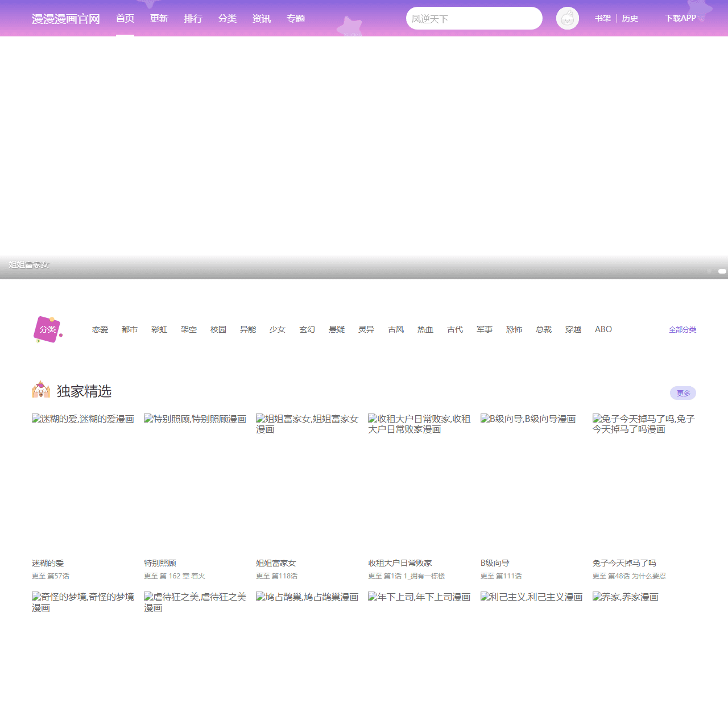Choose the 异能 category
The image size is (728, 728).
point(248,329)
